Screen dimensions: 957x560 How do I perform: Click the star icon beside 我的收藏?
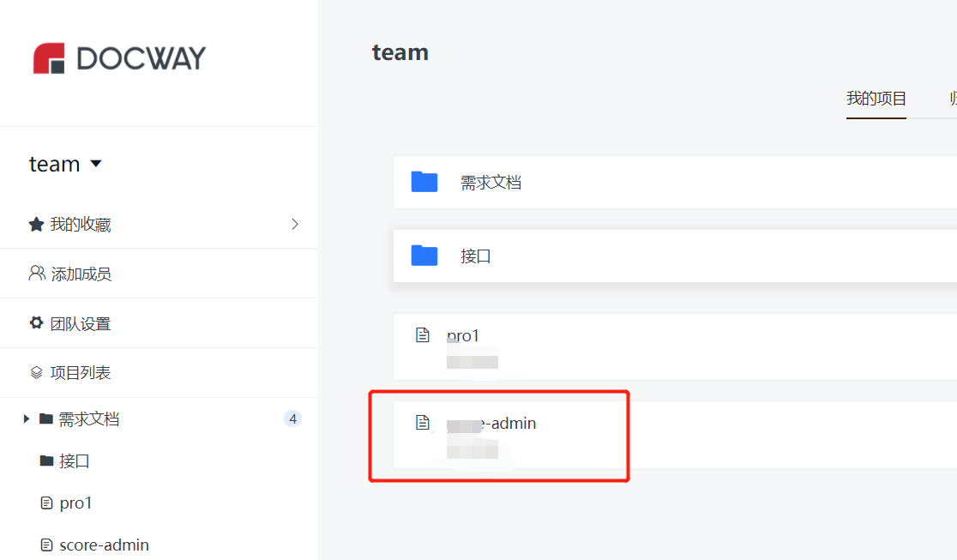coord(35,224)
